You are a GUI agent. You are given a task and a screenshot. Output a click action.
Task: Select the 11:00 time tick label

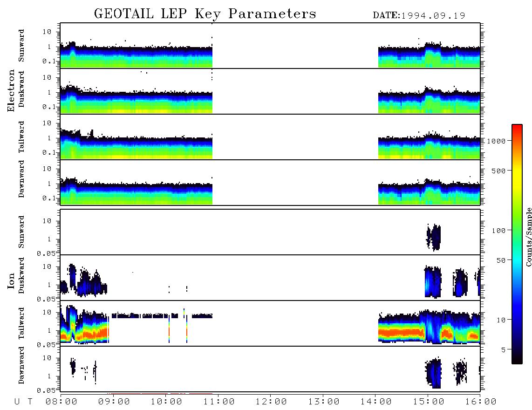219,402
